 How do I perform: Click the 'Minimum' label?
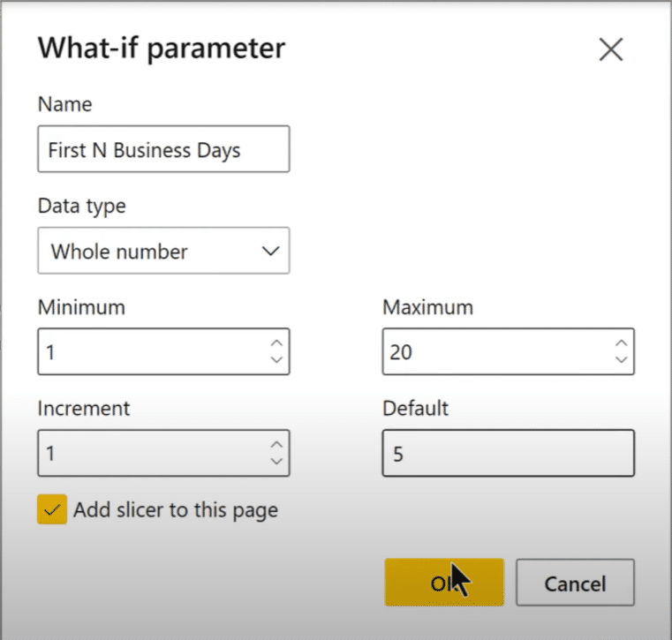pyautogui.click(x=81, y=307)
